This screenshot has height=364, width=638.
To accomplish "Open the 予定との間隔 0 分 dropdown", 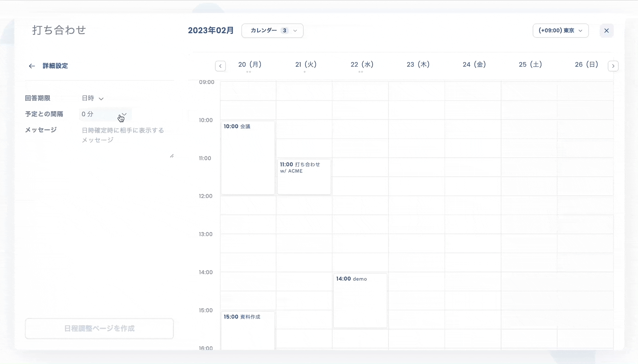I will point(105,114).
